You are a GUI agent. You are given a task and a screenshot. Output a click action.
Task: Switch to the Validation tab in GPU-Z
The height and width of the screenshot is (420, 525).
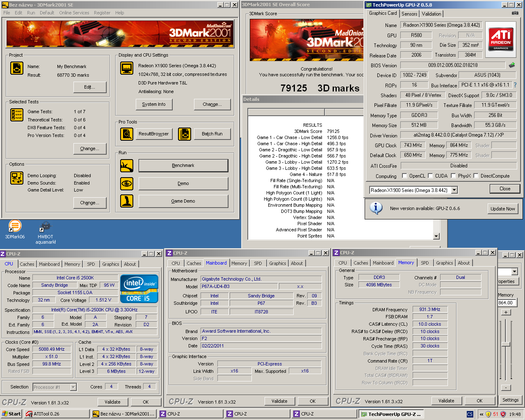[431, 14]
